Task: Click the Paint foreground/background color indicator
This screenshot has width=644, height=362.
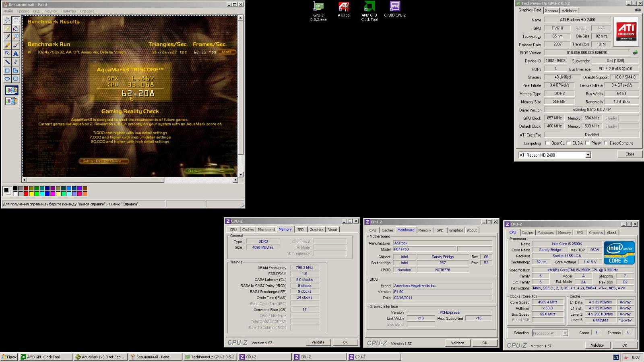Action: pyautogui.click(x=7, y=190)
